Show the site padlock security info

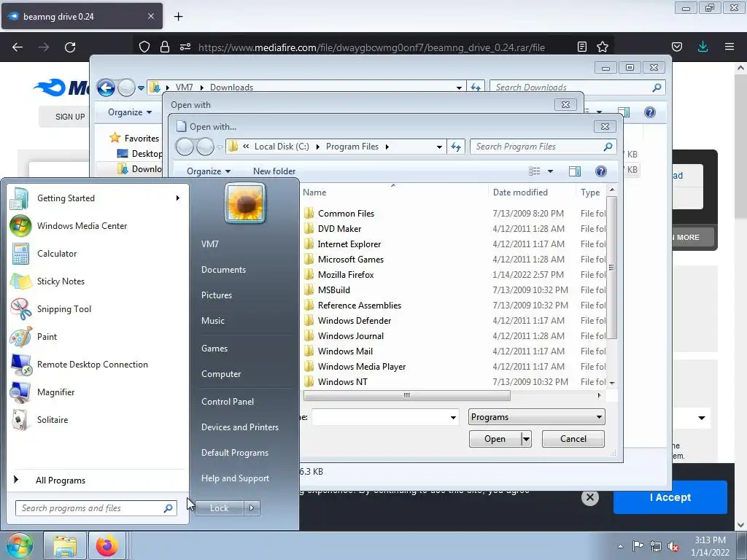pos(165,47)
